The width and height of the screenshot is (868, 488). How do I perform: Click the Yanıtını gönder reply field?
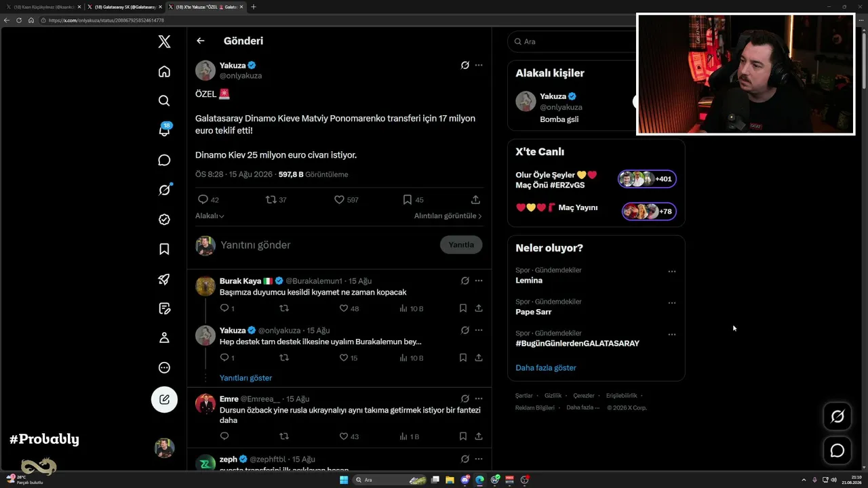(327, 245)
